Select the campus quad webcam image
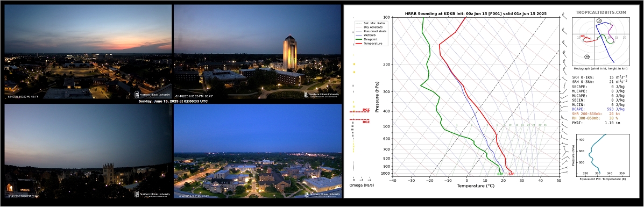644x207 pixels. coord(258,151)
